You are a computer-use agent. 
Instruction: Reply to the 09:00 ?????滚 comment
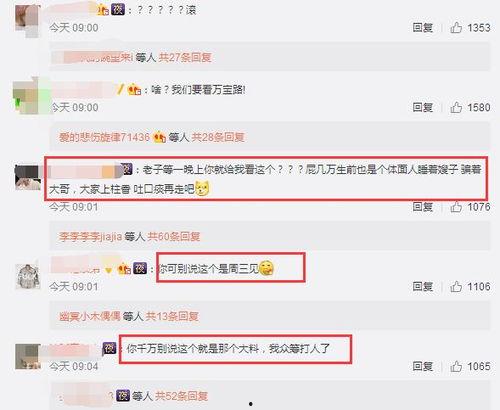tap(423, 27)
